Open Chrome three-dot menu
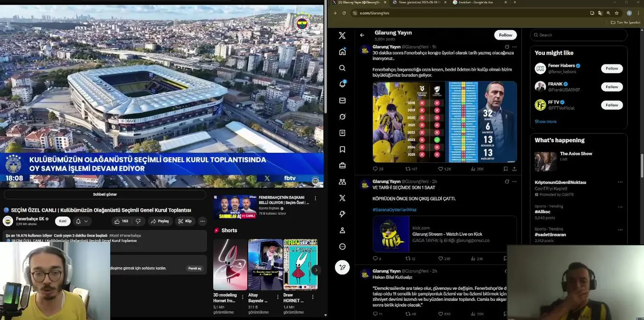Screen dimensions: 644x320 tap(638, 13)
